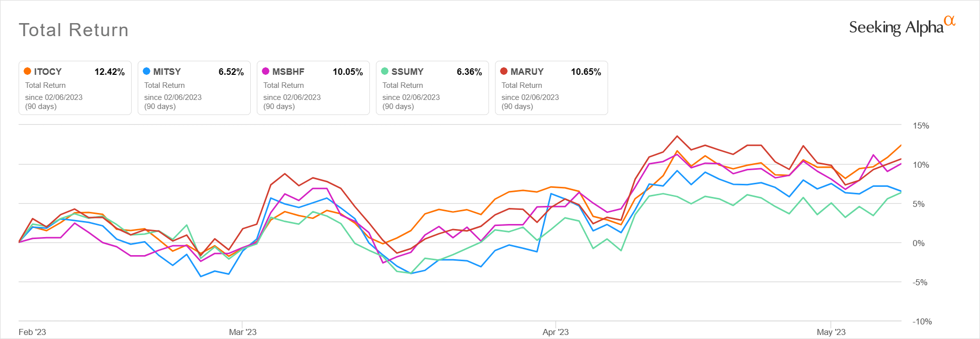Click 'Total Return' text under SSUMY
This screenshot has height=339, width=980.
pyautogui.click(x=403, y=85)
